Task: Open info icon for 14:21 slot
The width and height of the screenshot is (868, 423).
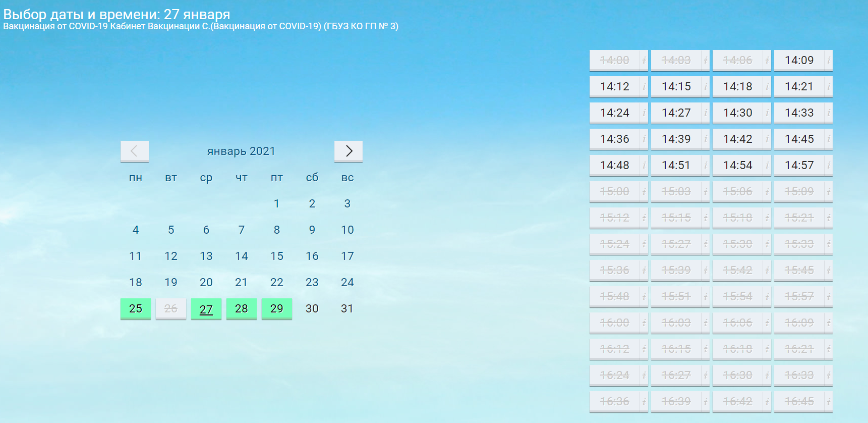Action: (x=828, y=86)
